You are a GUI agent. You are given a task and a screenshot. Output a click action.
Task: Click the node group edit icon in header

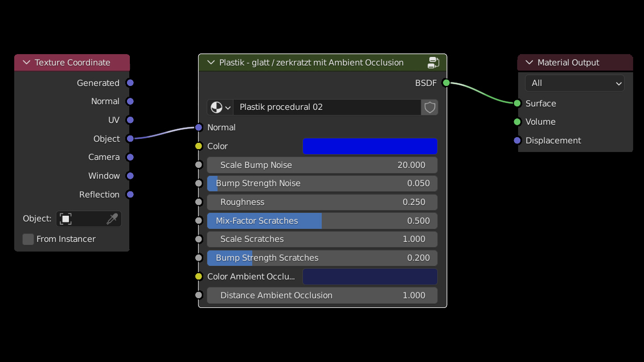point(433,63)
